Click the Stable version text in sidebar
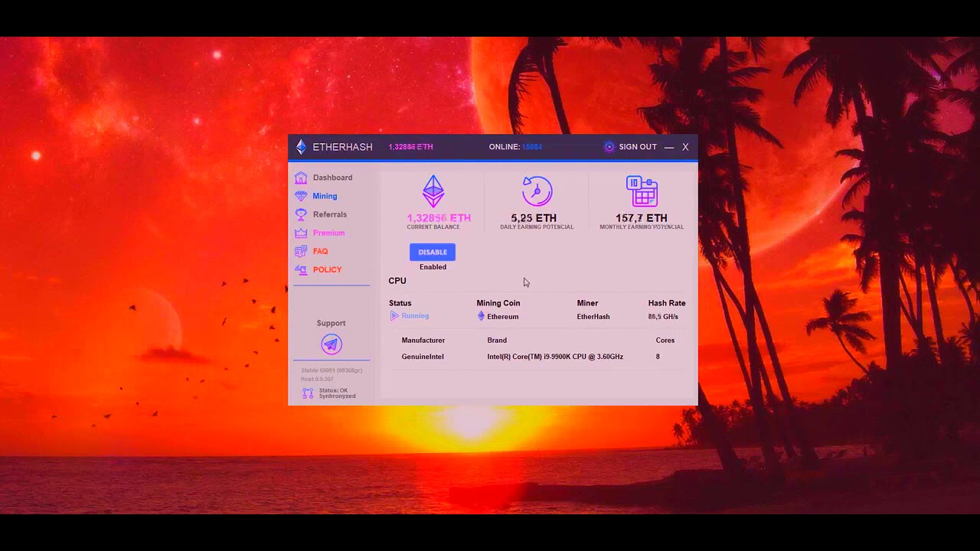This screenshot has height=551, width=980. [x=332, y=370]
